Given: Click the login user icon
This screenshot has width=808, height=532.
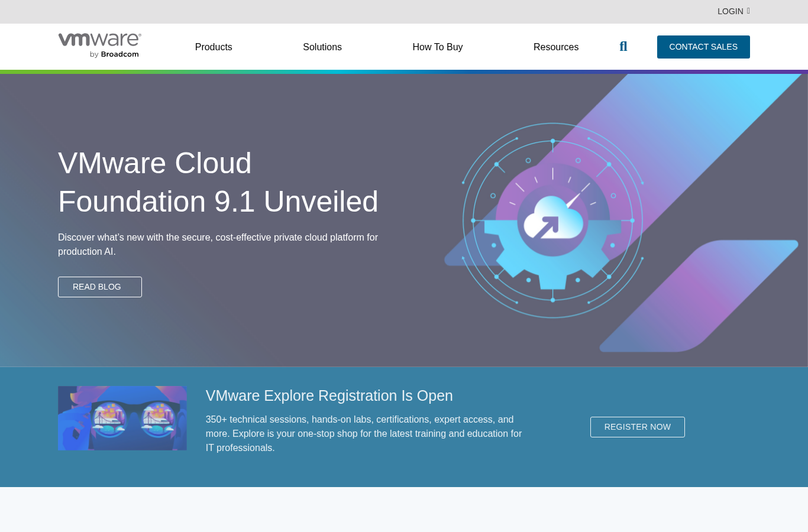Looking at the screenshot, I should click(x=748, y=11).
